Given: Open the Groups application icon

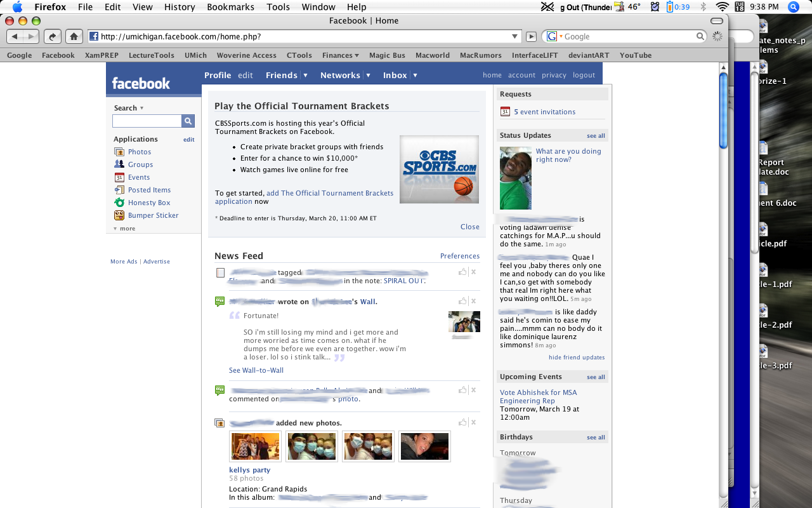Looking at the screenshot, I should (x=119, y=164).
